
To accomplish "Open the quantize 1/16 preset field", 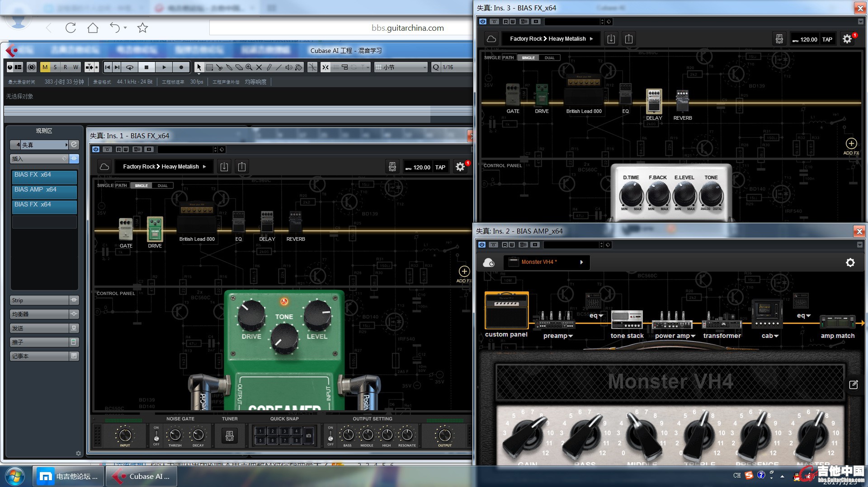I will (456, 67).
